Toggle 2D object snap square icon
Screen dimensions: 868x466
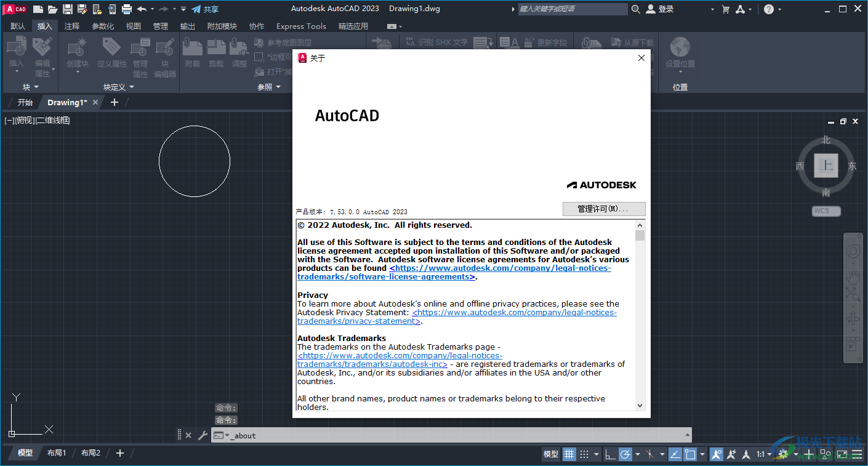click(x=690, y=454)
